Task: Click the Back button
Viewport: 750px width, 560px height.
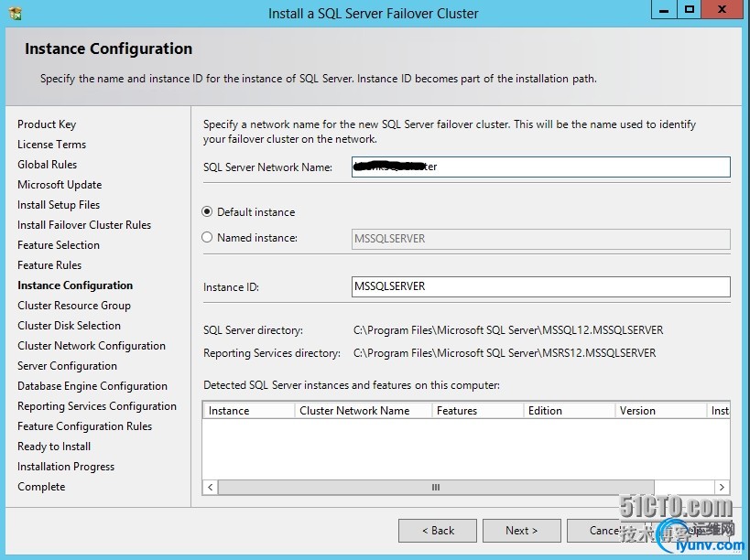Action: (x=438, y=531)
